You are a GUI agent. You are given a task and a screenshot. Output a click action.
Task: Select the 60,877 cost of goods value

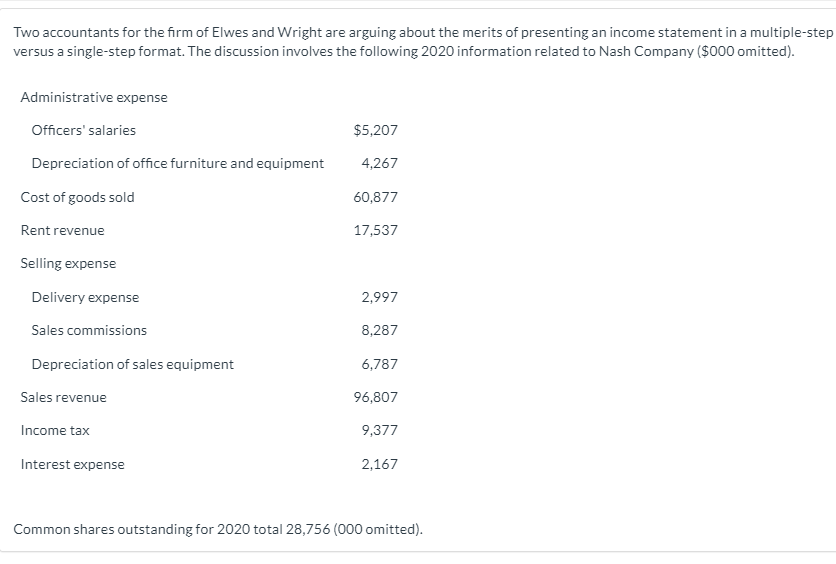tap(375, 197)
